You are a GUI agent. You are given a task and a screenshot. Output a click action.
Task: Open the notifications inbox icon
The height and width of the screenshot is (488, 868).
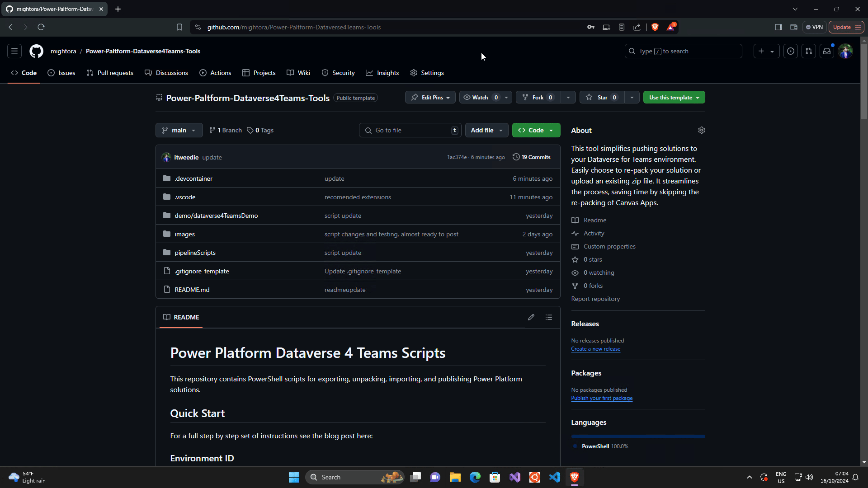coord(827,51)
